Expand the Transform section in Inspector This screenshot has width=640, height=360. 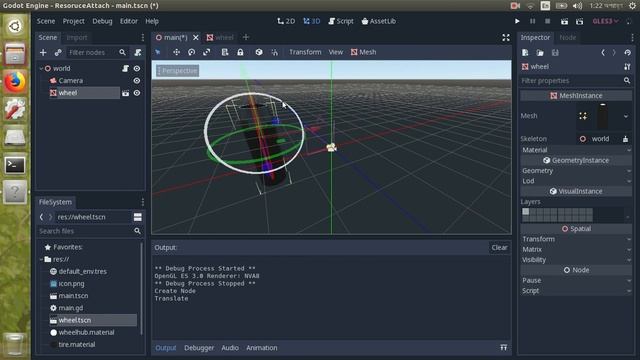tap(576, 239)
